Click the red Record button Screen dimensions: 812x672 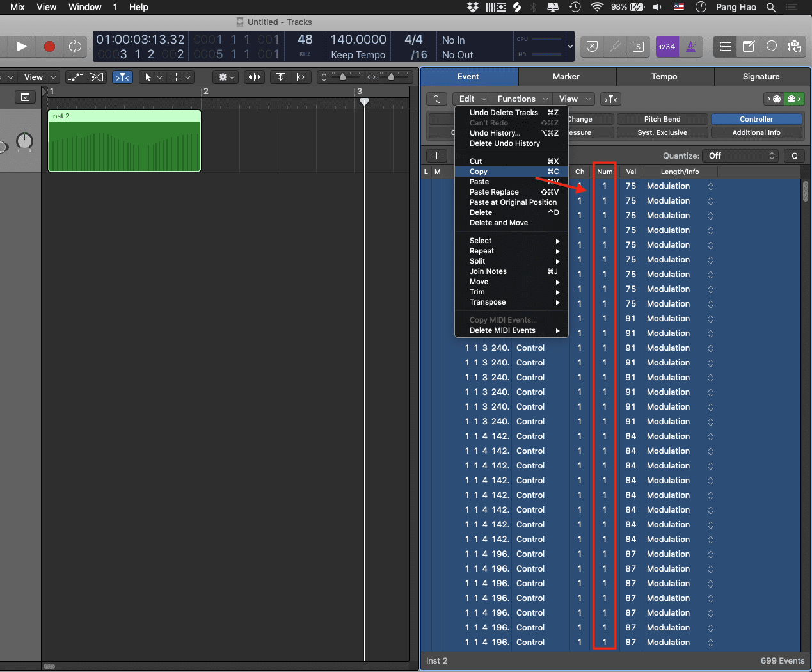[x=49, y=46]
